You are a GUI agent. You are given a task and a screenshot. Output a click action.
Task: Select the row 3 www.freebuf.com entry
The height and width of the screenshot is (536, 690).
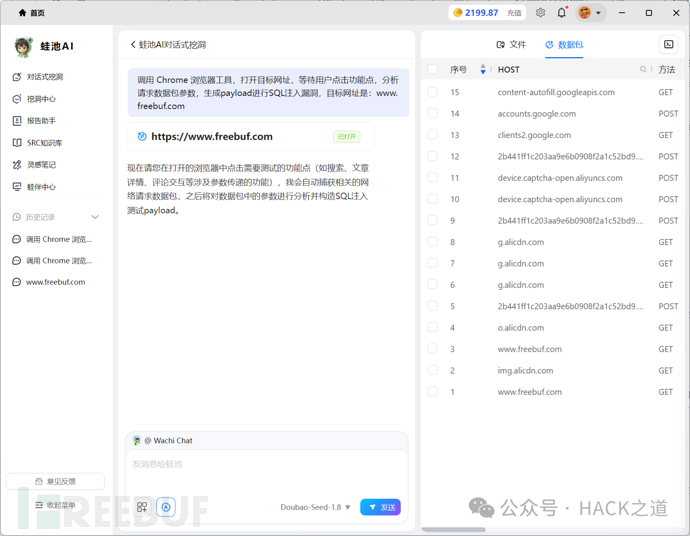pos(530,349)
